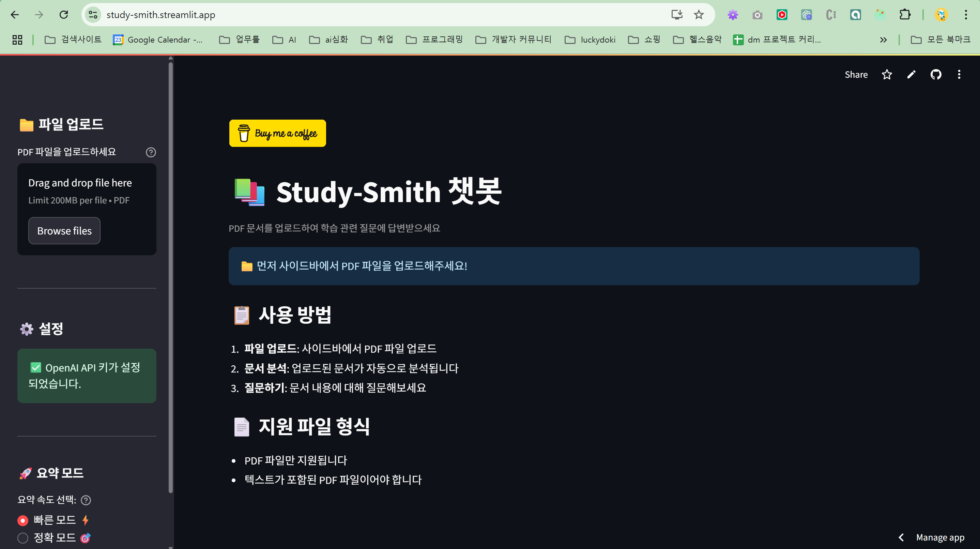The height and width of the screenshot is (549, 980).
Task: Open site information icon in address bar
Action: 93,15
